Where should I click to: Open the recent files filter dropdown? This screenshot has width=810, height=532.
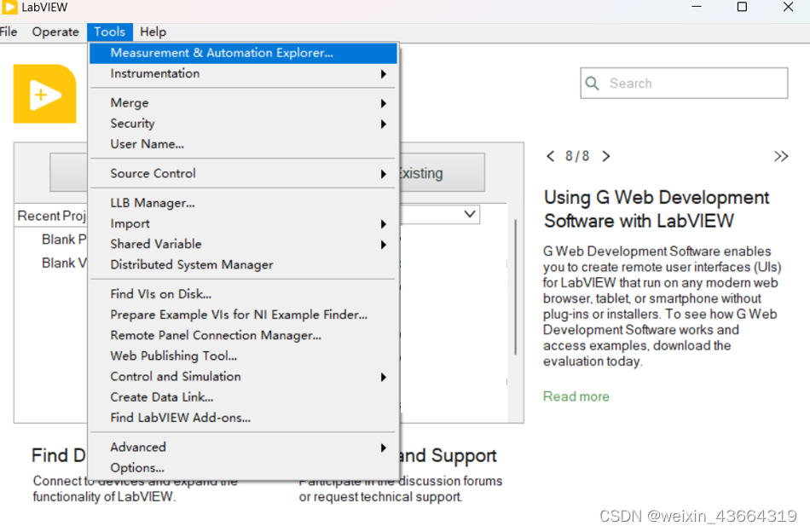(x=470, y=214)
